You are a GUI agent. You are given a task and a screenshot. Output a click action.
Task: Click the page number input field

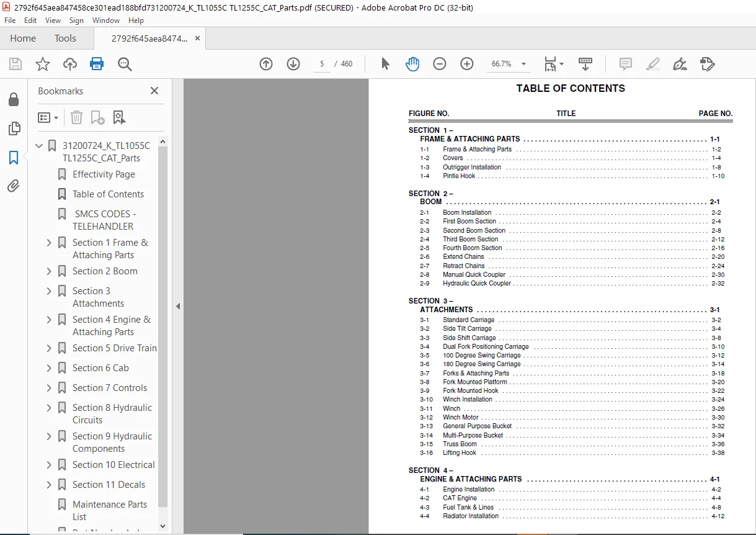[x=322, y=64]
